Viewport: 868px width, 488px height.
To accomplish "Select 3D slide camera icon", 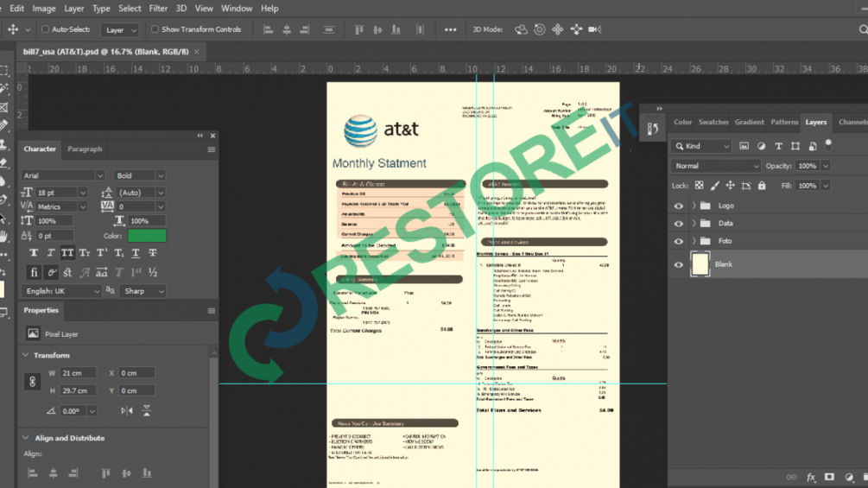I will (x=576, y=29).
